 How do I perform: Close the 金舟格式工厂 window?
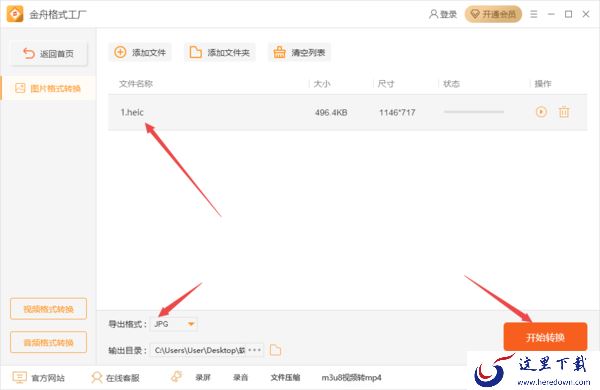coord(586,14)
